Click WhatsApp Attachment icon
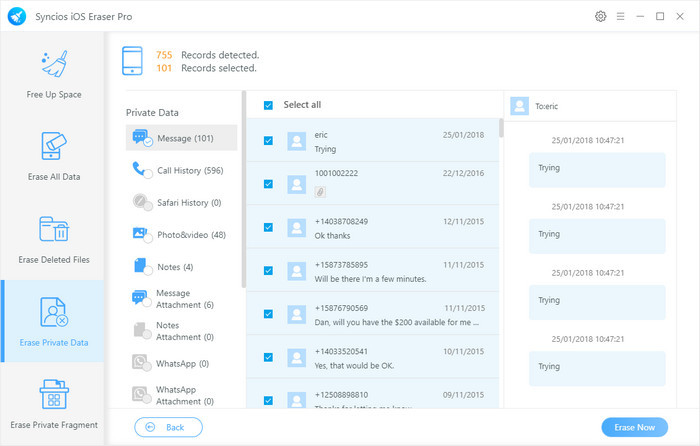 [141, 395]
